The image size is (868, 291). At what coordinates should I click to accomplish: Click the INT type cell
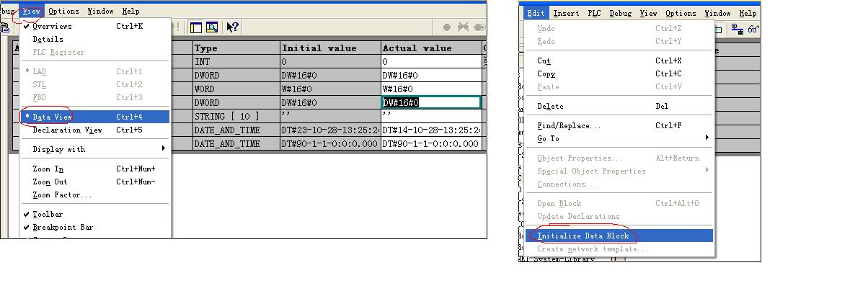[236, 62]
